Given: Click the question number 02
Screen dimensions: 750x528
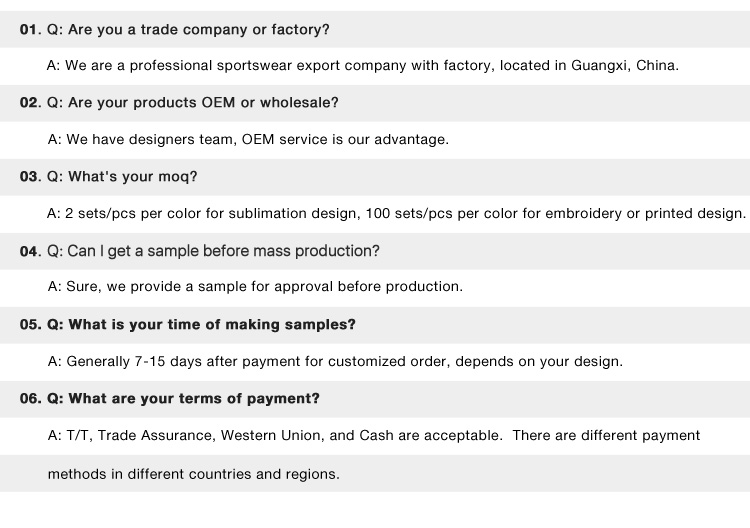Looking at the screenshot, I should 30,103.
